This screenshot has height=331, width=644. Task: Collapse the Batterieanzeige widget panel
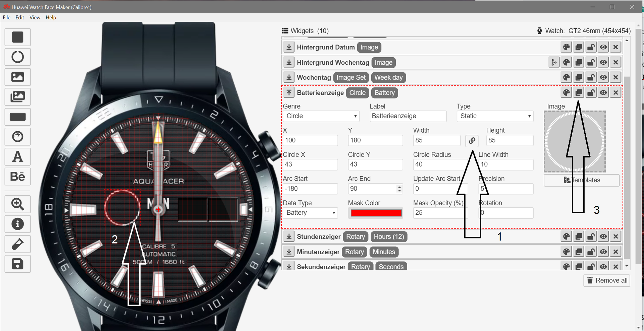pyautogui.click(x=289, y=92)
